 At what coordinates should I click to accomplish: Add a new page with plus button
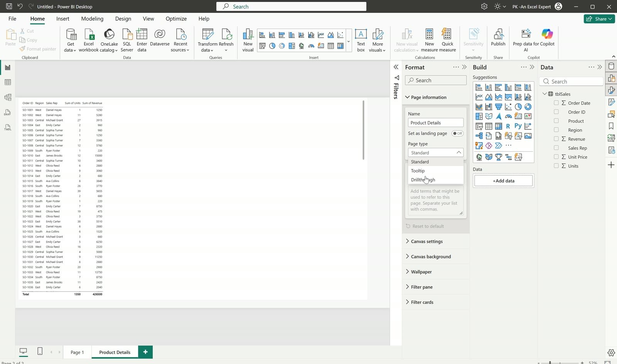pos(145,352)
